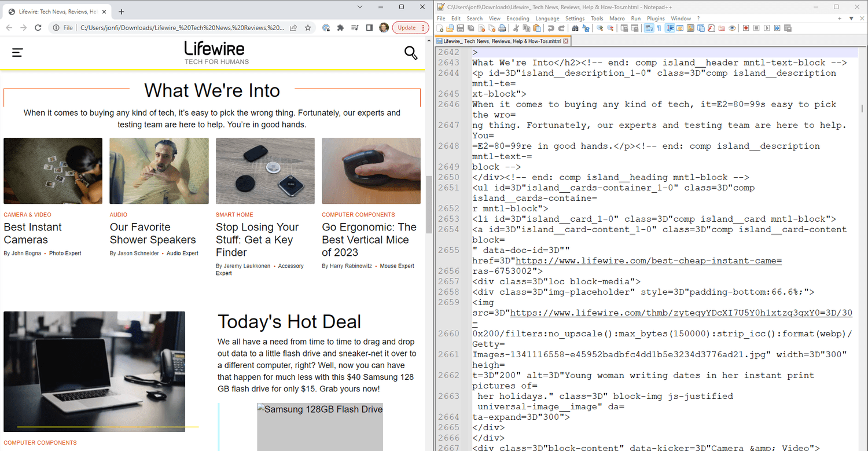Screen dimensions: 868x451
Task: Toggle the indent guide icon in Notepad++
Action: [x=670, y=28]
